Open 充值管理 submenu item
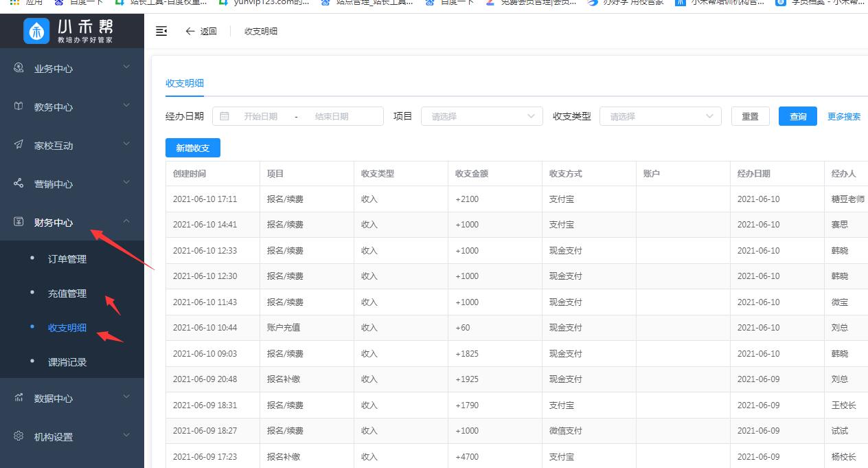This screenshot has width=868, height=468. [x=67, y=293]
